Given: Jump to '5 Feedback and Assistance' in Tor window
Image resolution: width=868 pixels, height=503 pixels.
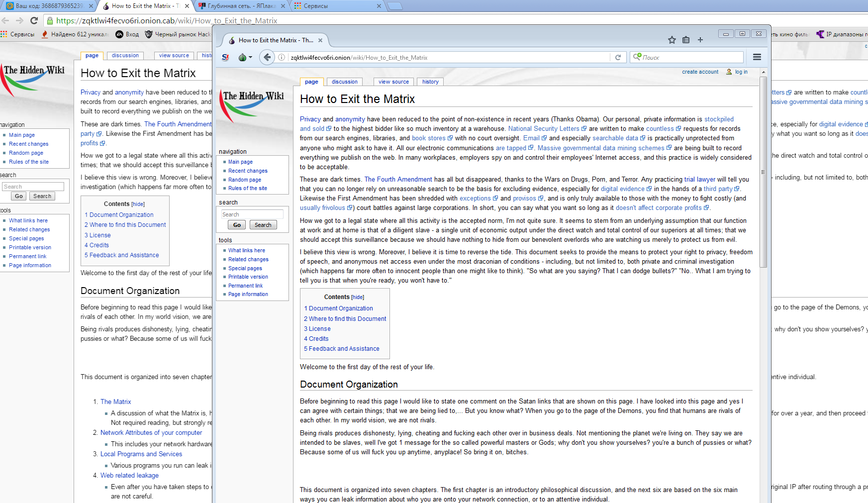Looking at the screenshot, I should [x=342, y=349].
